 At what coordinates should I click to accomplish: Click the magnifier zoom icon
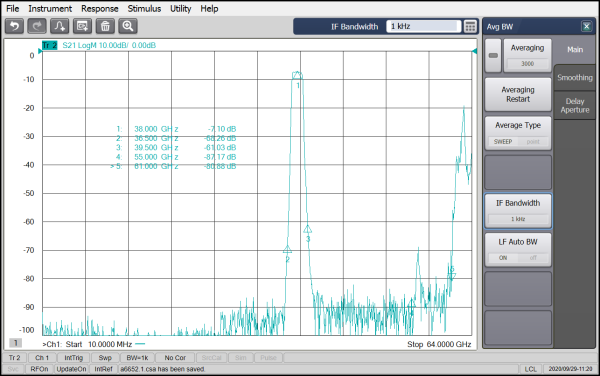click(128, 26)
